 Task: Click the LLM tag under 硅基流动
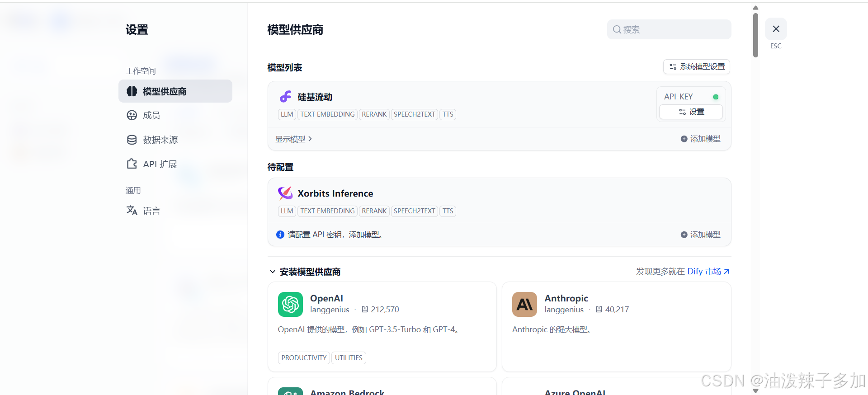pyautogui.click(x=287, y=114)
